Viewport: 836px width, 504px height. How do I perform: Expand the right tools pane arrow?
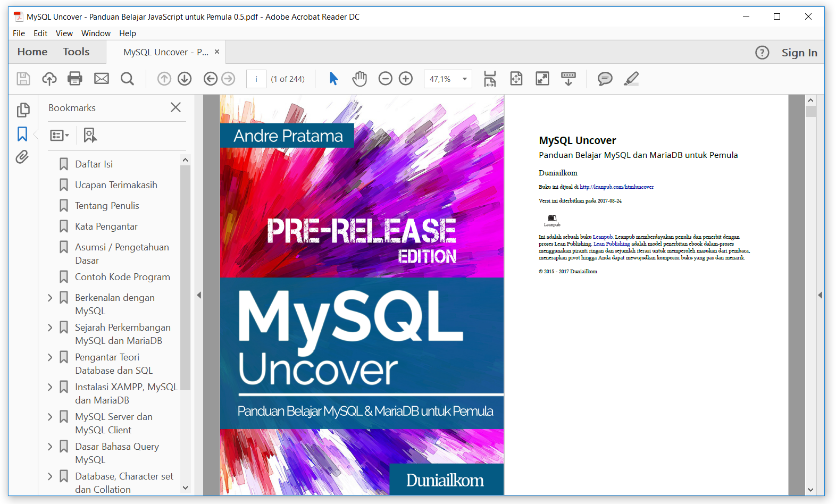coord(820,295)
